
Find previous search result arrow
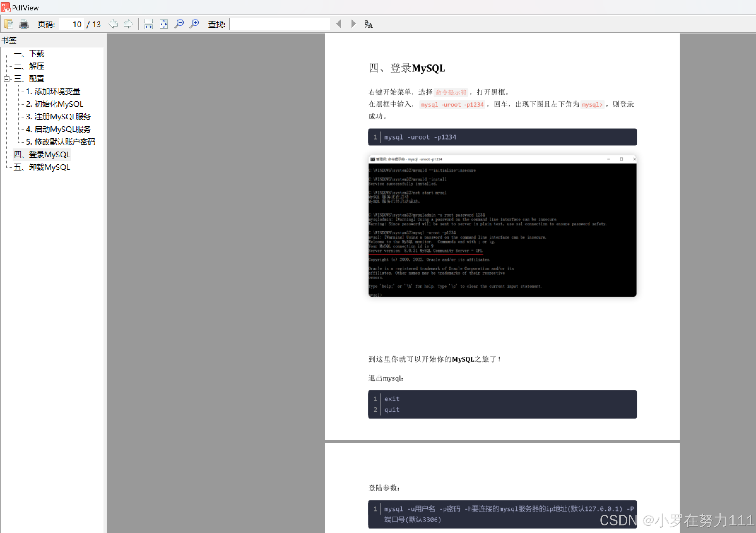(x=339, y=24)
